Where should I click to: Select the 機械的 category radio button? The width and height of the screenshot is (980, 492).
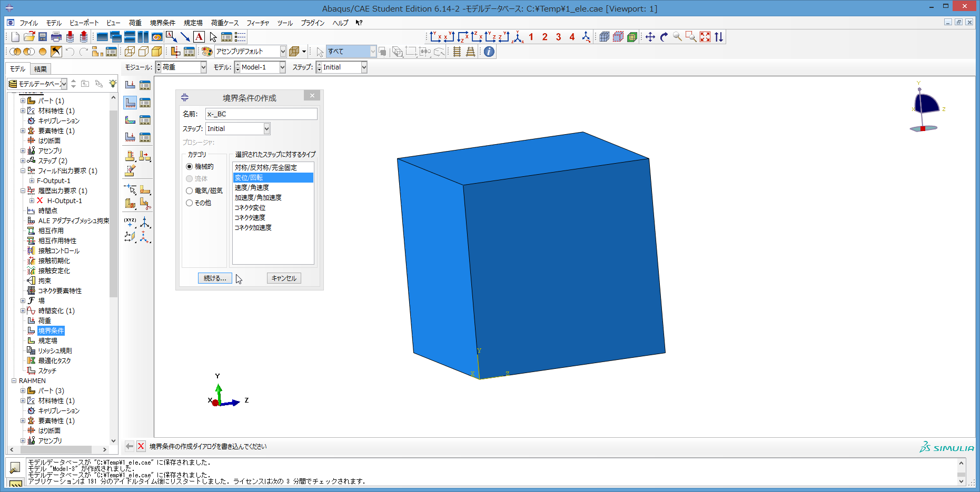click(189, 166)
